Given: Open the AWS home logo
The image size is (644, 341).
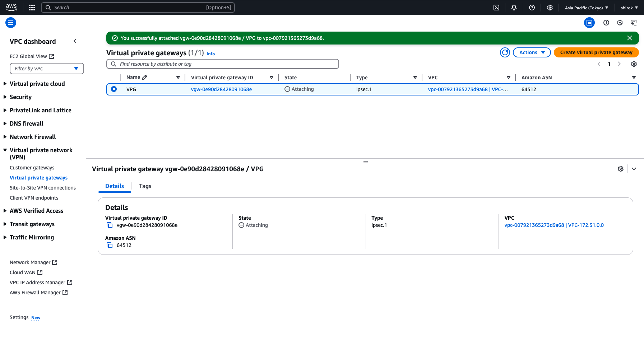Looking at the screenshot, I should (11, 7).
